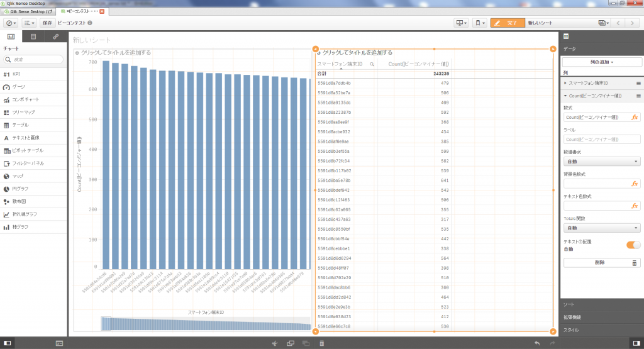Viewport: 644px width, 349px height.
Task: Toggle the テキストの配置 auto switch
Action: 633,245
